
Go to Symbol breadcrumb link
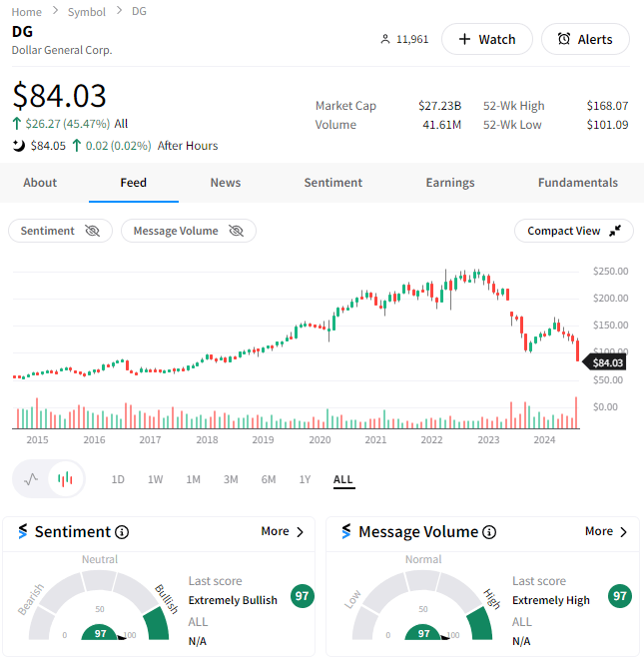pyautogui.click(x=87, y=11)
